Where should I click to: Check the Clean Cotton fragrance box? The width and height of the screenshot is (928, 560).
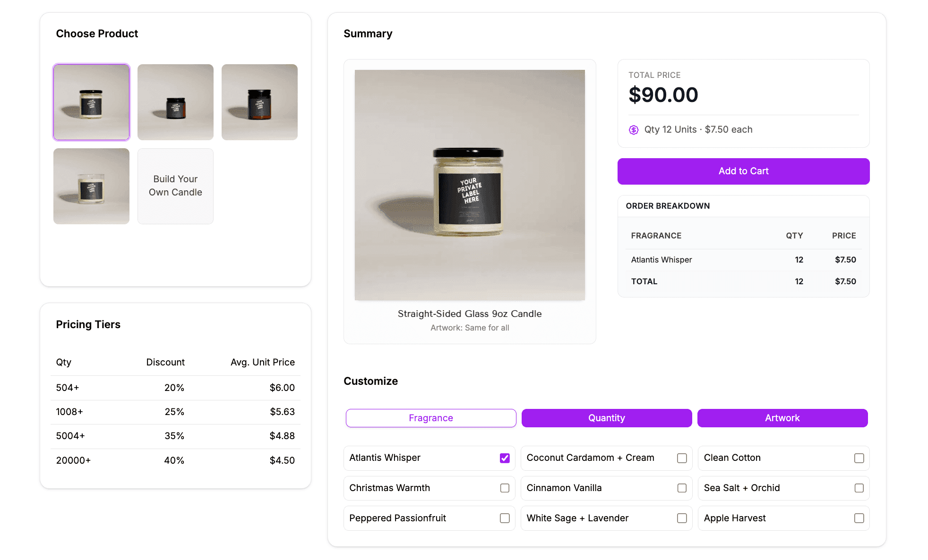pyautogui.click(x=859, y=458)
